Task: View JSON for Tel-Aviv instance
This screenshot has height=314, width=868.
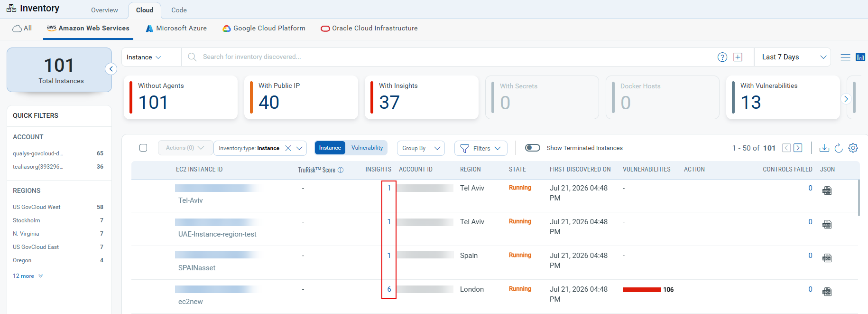Action: (x=827, y=190)
